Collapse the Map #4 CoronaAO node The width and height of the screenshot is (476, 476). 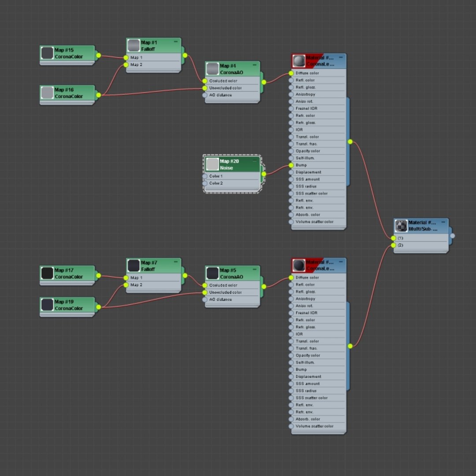point(254,65)
